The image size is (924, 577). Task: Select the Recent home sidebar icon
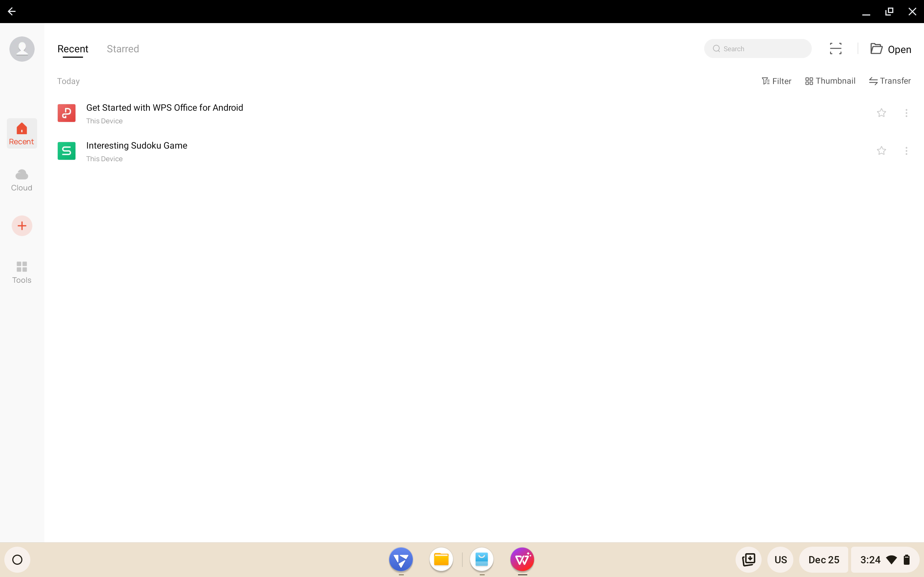pyautogui.click(x=22, y=133)
